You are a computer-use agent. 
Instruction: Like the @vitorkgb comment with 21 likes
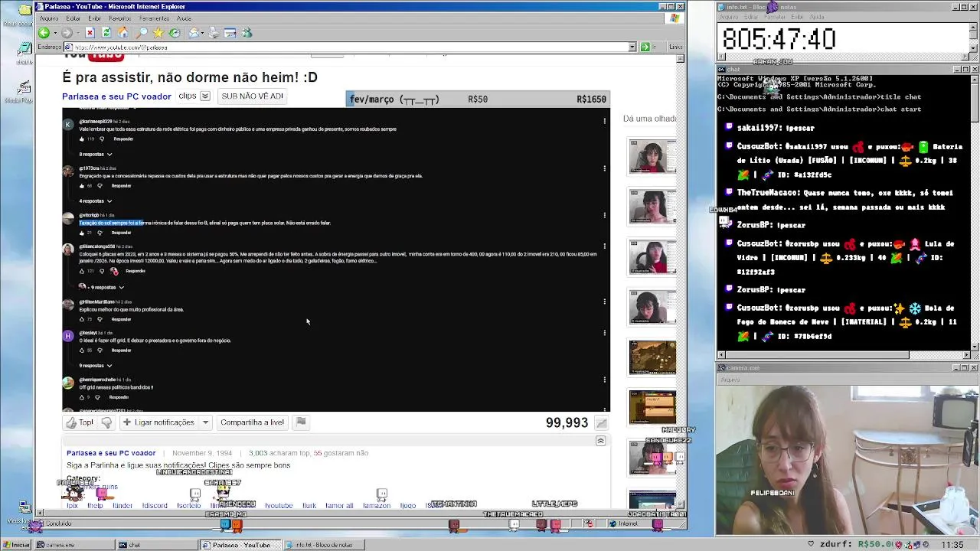[x=82, y=233]
